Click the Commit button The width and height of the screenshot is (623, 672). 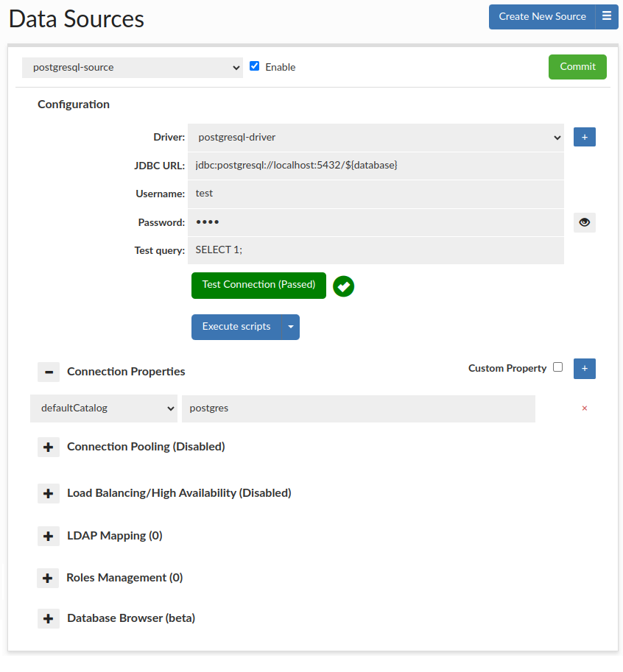[577, 67]
